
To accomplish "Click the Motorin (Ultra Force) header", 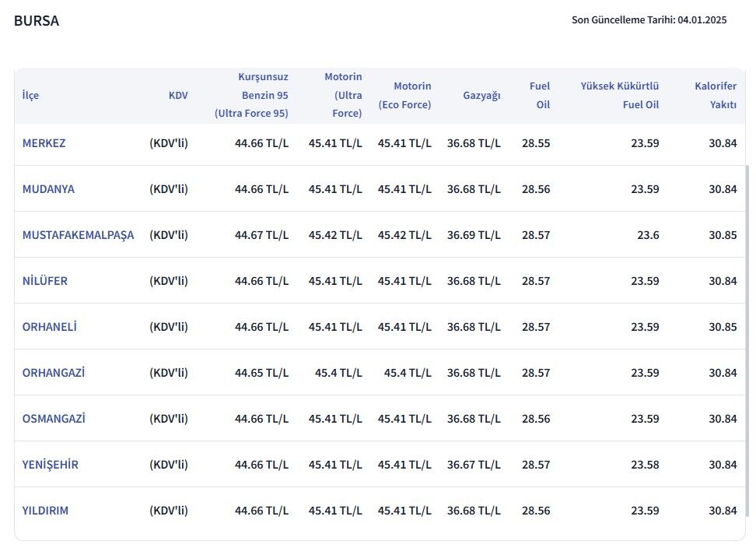I will [x=343, y=95].
